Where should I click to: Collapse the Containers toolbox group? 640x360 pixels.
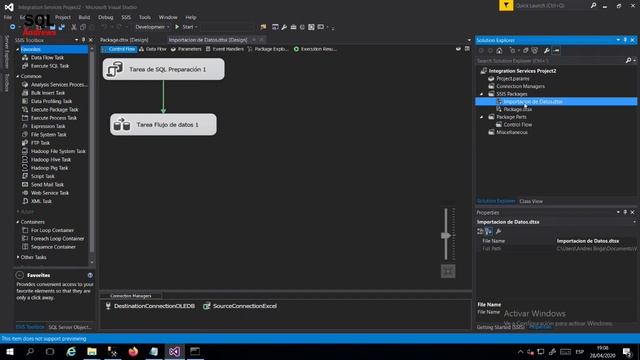point(18,222)
